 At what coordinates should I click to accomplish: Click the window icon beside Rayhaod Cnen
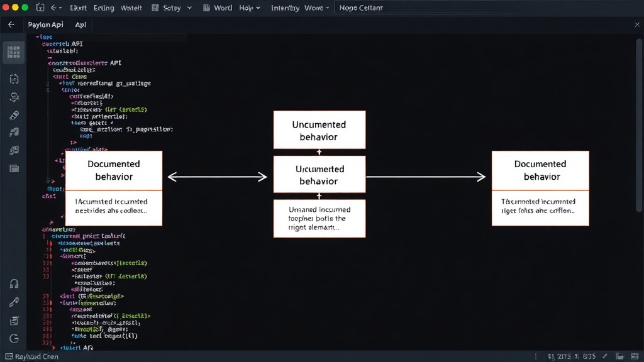9,356
